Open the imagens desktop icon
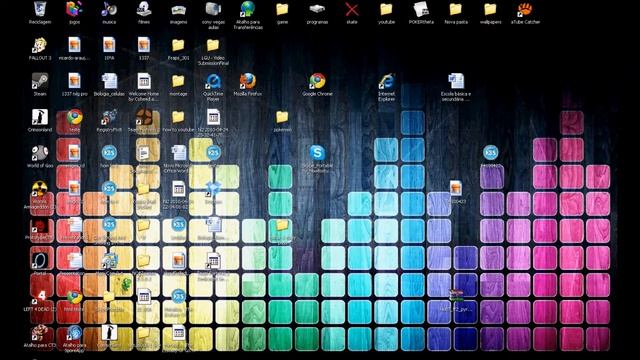This screenshot has height=360, width=640. 178,9
